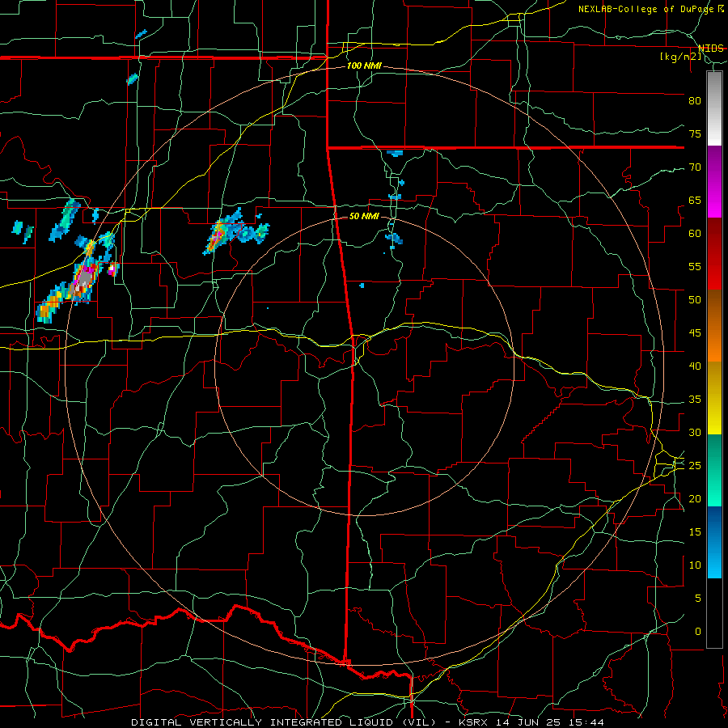The width and height of the screenshot is (728, 728).
Task: Click the orange-yellow storm cell southwest of the gray core
Action: [x=50, y=305]
